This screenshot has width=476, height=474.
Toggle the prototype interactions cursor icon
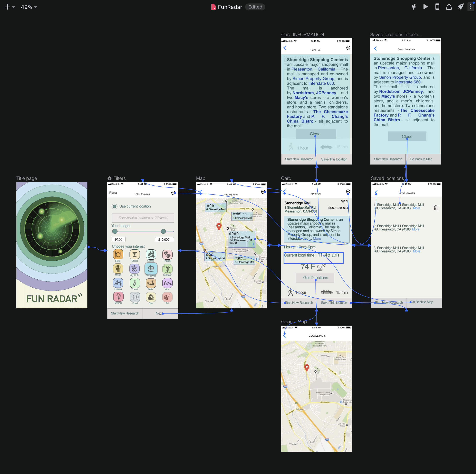(x=414, y=7)
